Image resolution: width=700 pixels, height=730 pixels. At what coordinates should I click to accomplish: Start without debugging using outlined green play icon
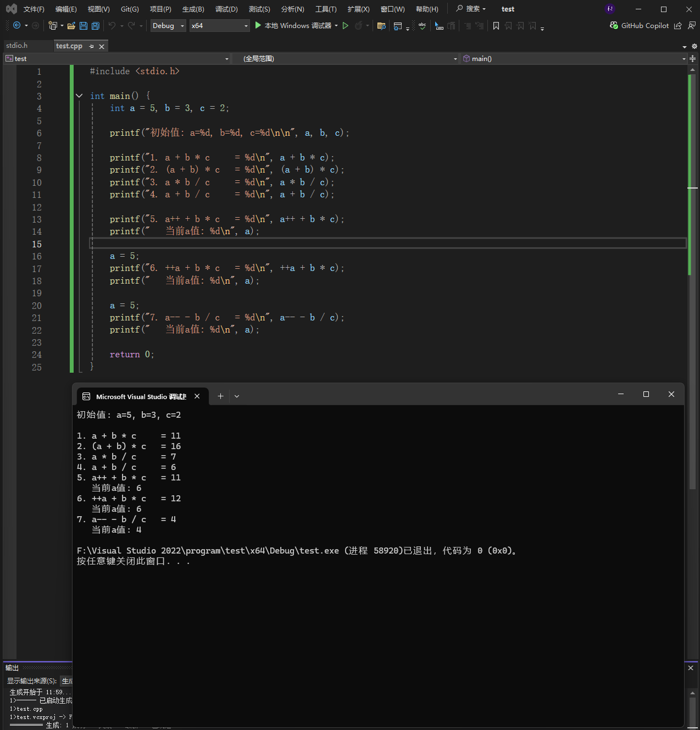coord(346,25)
